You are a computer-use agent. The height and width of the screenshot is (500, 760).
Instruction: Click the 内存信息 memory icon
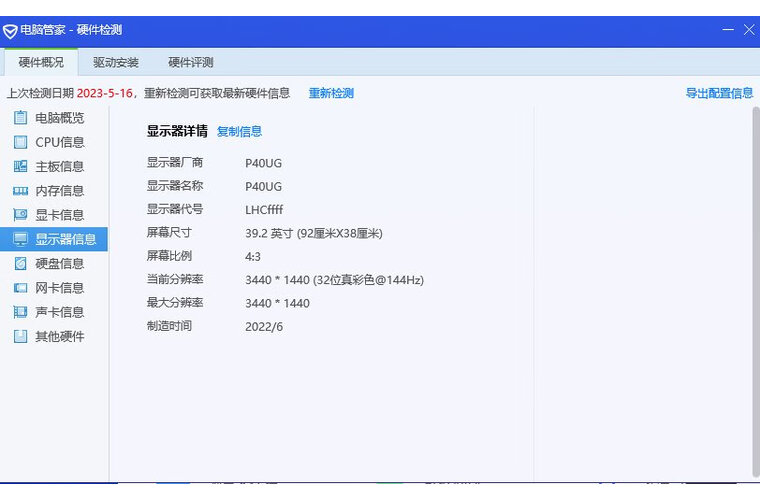(20, 190)
